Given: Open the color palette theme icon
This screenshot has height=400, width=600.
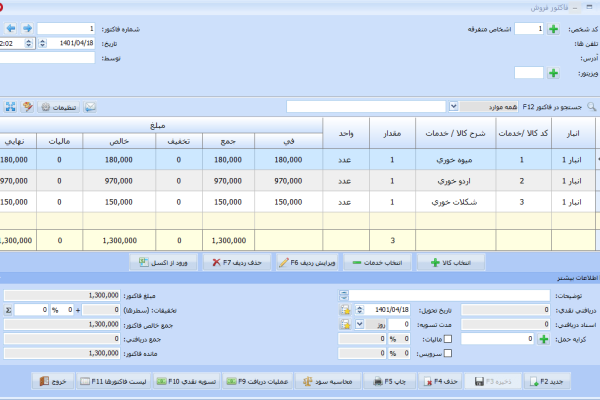Looking at the screenshot, I should (28, 107).
